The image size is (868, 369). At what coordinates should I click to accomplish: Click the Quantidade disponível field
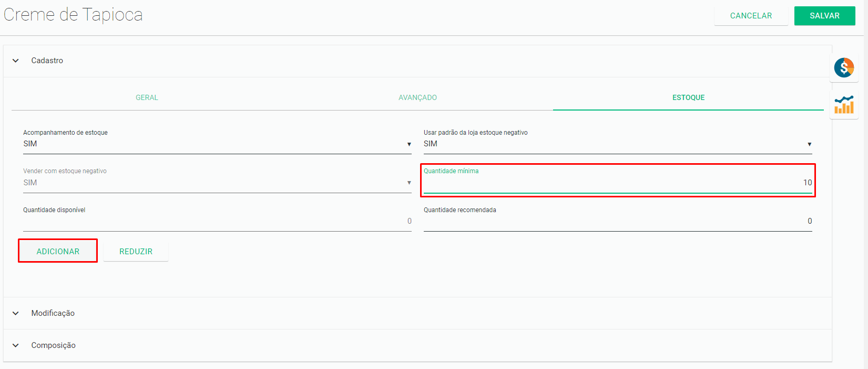217,221
